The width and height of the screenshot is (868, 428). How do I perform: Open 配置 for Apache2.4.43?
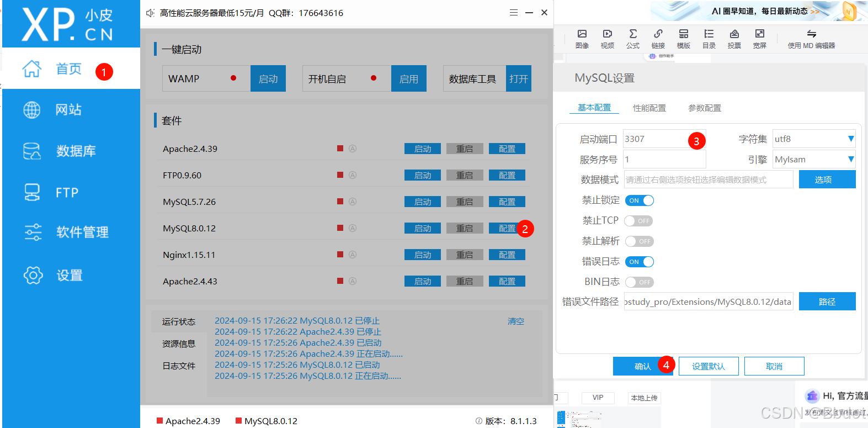[x=507, y=281]
